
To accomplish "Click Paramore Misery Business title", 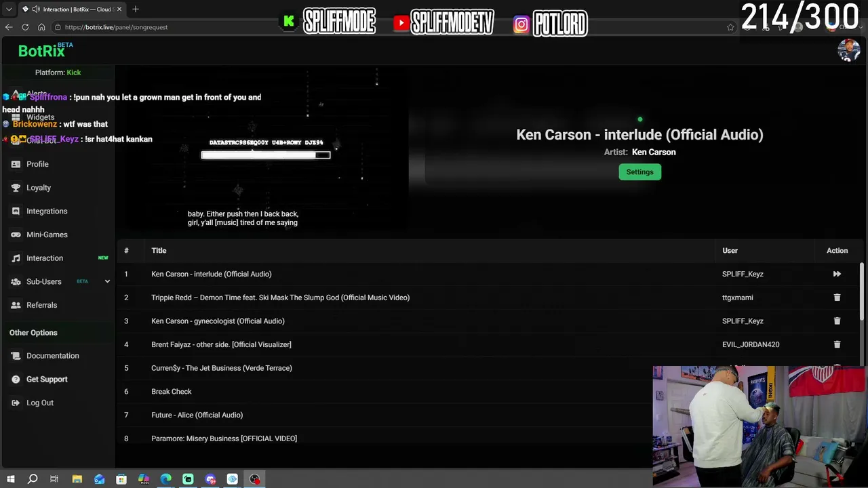I will coord(224,439).
